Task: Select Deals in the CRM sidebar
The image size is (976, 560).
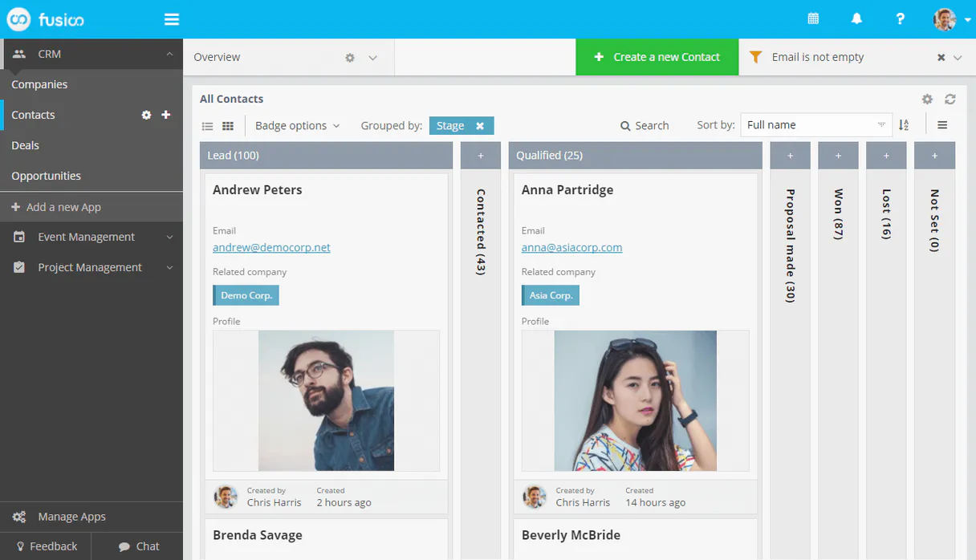Action: pyautogui.click(x=26, y=145)
